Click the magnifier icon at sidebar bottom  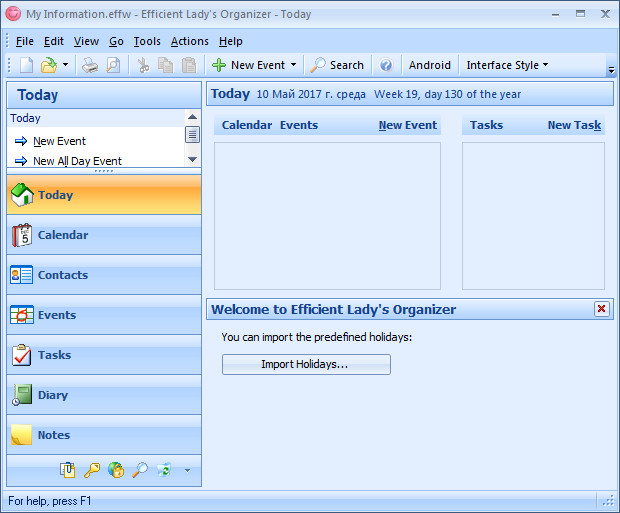pos(140,470)
